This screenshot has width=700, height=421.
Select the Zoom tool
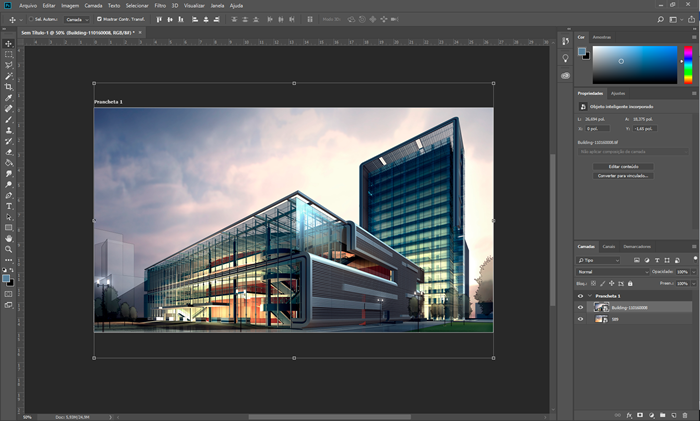(8, 249)
